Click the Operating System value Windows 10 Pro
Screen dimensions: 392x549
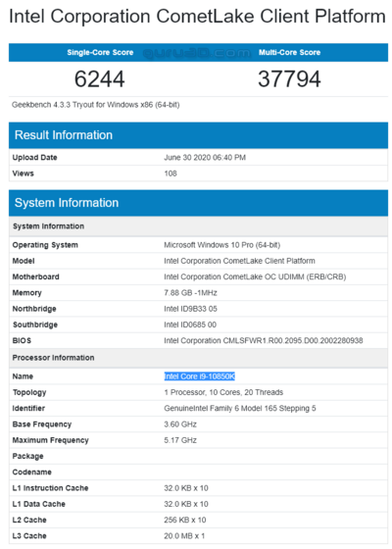point(221,245)
